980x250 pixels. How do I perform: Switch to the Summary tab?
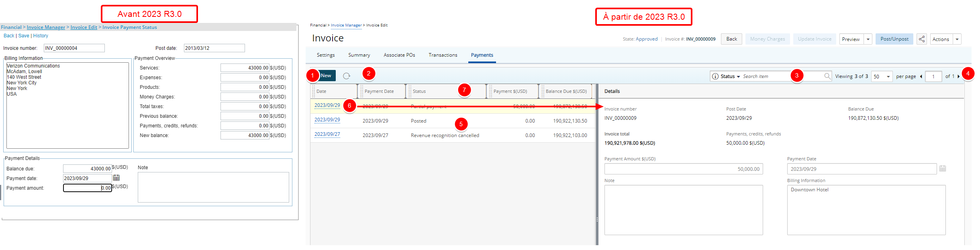[359, 55]
